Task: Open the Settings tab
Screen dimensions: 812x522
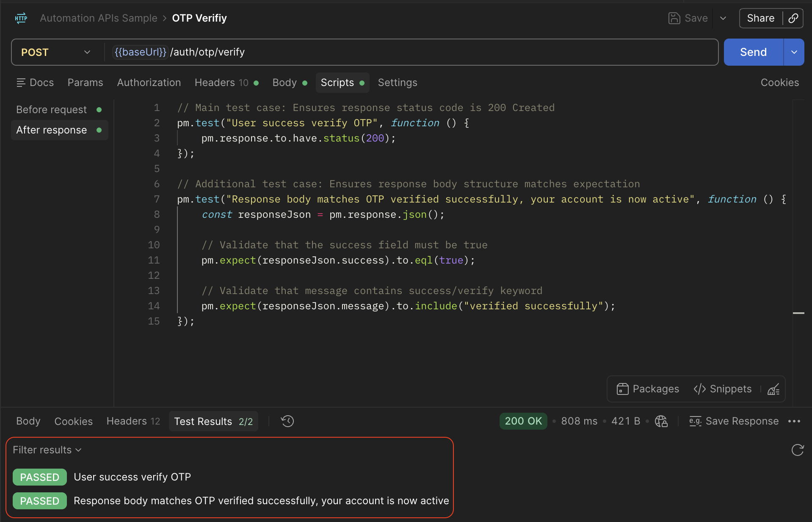Action: [398, 83]
